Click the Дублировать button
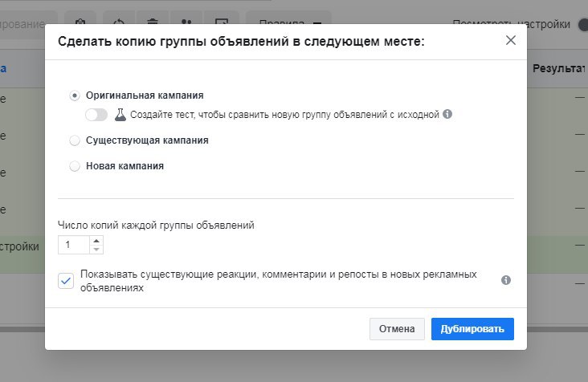Viewport: 588px width, 382px height. [x=472, y=329]
